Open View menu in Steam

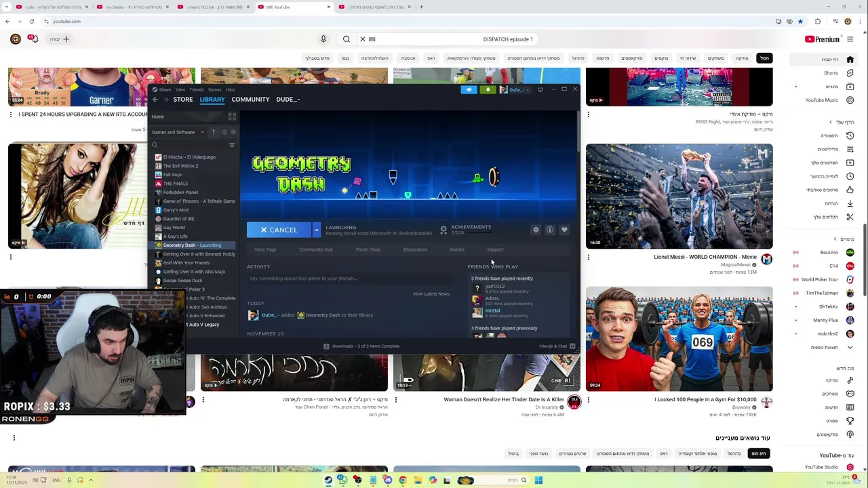(180, 89)
